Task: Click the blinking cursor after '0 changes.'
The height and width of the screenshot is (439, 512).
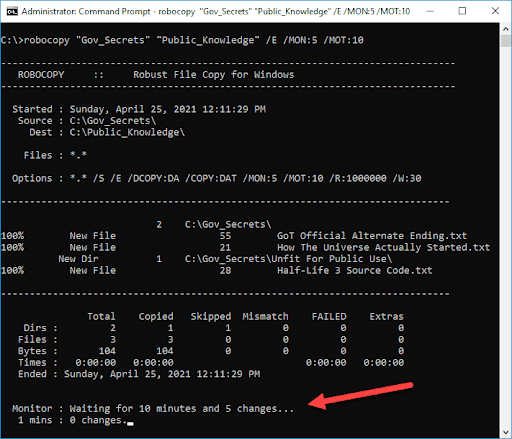Action: [130, 424]
